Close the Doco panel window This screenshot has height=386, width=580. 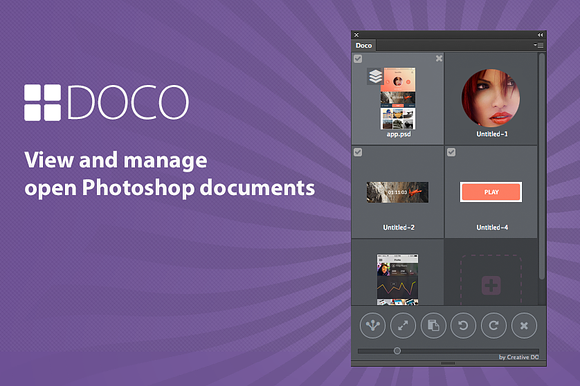click(356, 35)
